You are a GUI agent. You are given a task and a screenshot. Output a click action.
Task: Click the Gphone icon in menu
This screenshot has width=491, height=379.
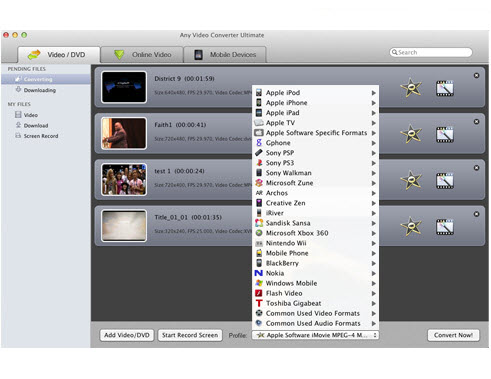(x=259, y=143)
